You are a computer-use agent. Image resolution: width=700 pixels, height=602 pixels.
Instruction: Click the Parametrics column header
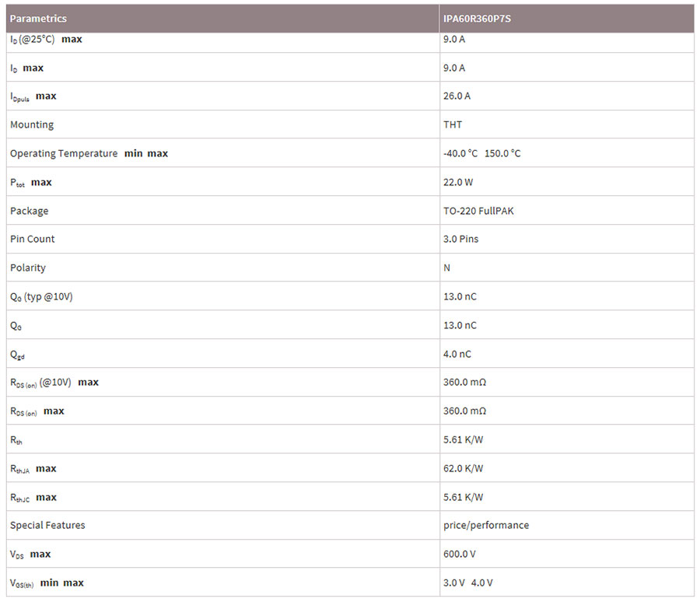point(38,19)
